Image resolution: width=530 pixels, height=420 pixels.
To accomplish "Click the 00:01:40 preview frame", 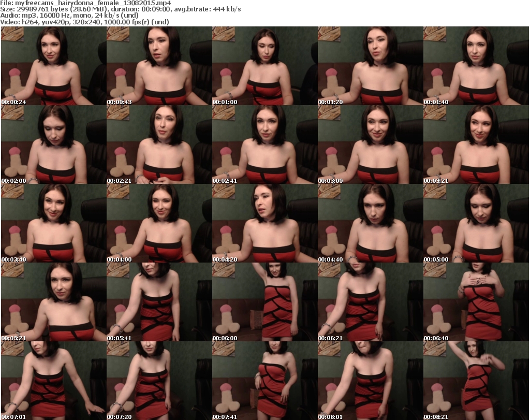I will coord(476,66).
